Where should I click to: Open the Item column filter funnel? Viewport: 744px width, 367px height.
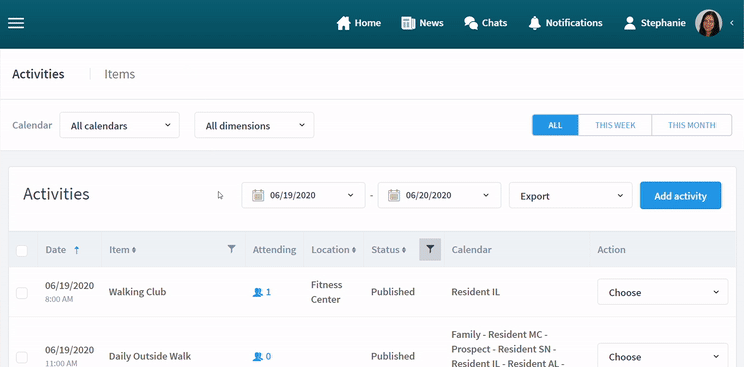231,249
